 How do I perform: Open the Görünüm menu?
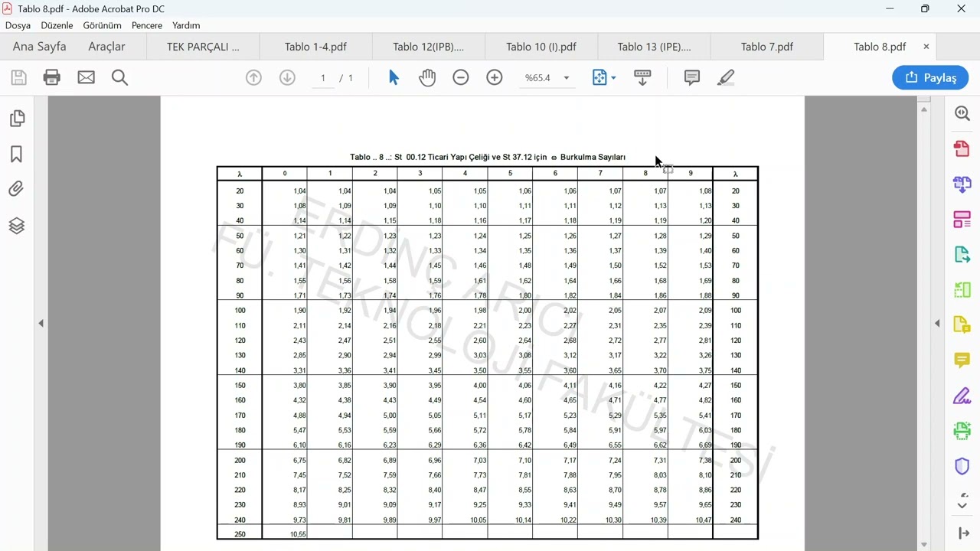point(103,25)
